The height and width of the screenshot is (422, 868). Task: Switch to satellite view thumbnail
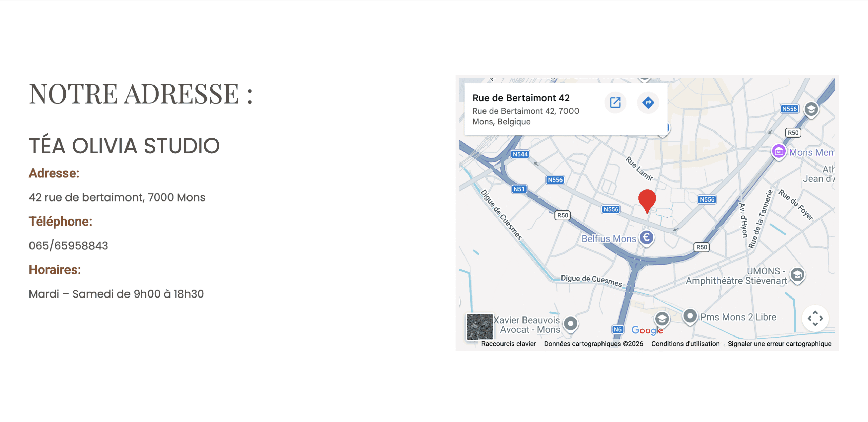pyautogui.click(x=479, y=326)
